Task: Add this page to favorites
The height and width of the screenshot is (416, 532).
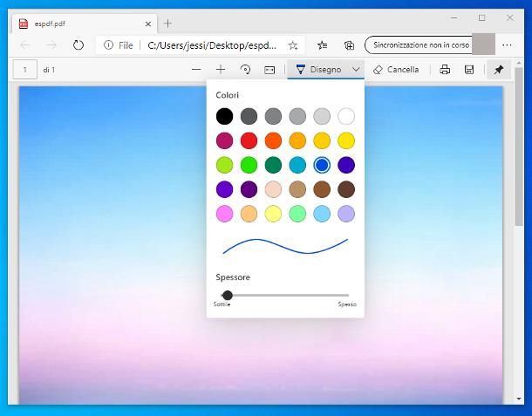Action: tap(293, 45)
